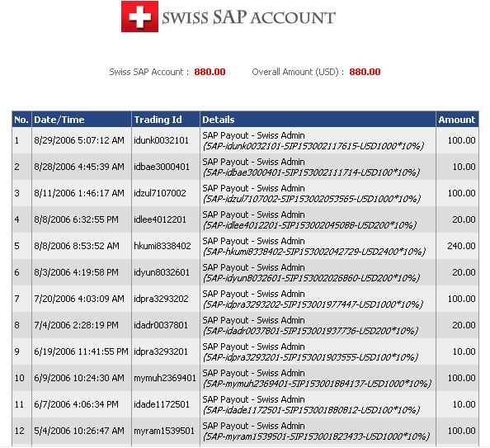This screenshot has height=448, width=490.
Task: Click the Details column header
Action: point(218,120)
